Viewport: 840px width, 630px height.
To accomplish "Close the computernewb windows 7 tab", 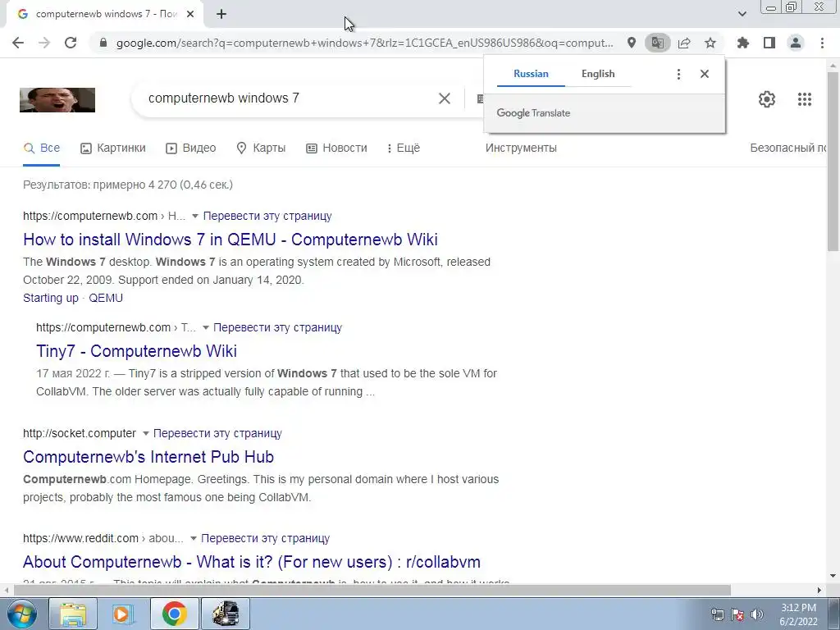I will click(190, 15).
